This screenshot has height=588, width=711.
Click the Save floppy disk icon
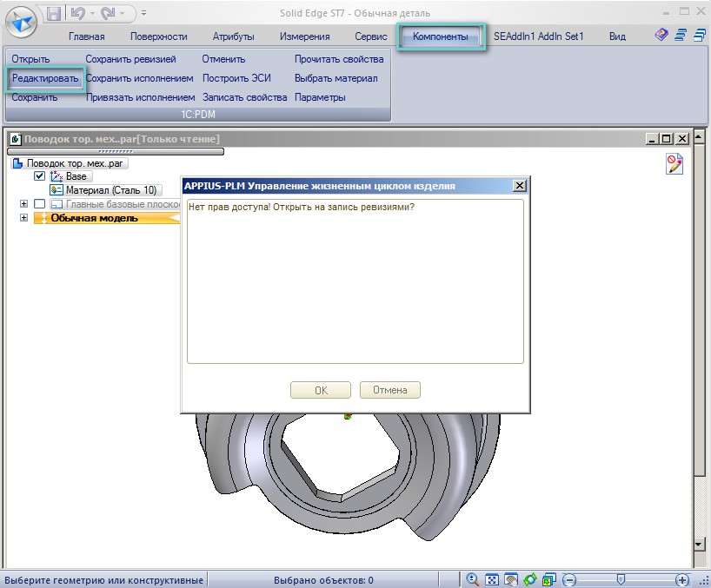click(x=54, y=14)
